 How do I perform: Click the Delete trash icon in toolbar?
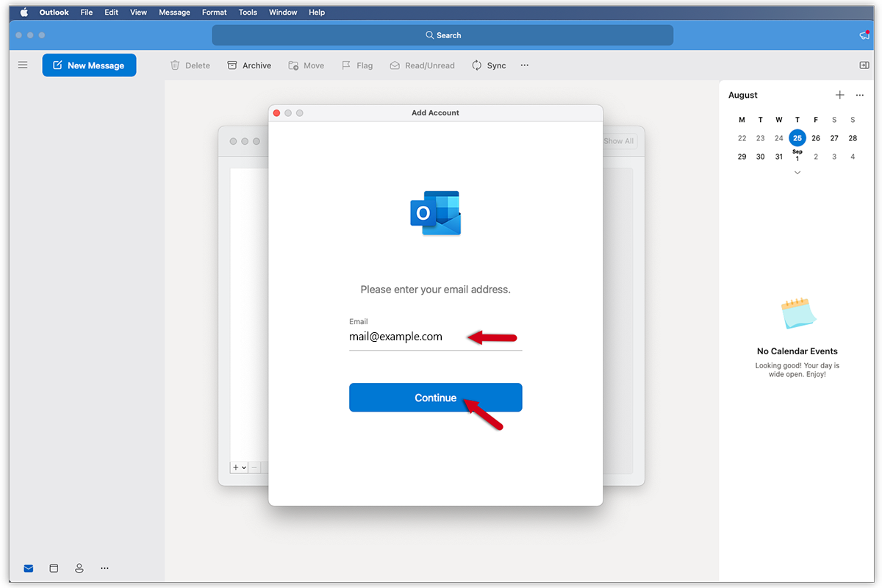pyautogui.click(x=175, y=65)
